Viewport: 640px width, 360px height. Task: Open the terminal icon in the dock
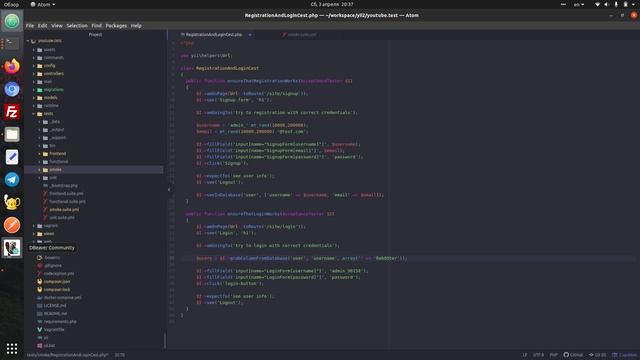point(12,42)
